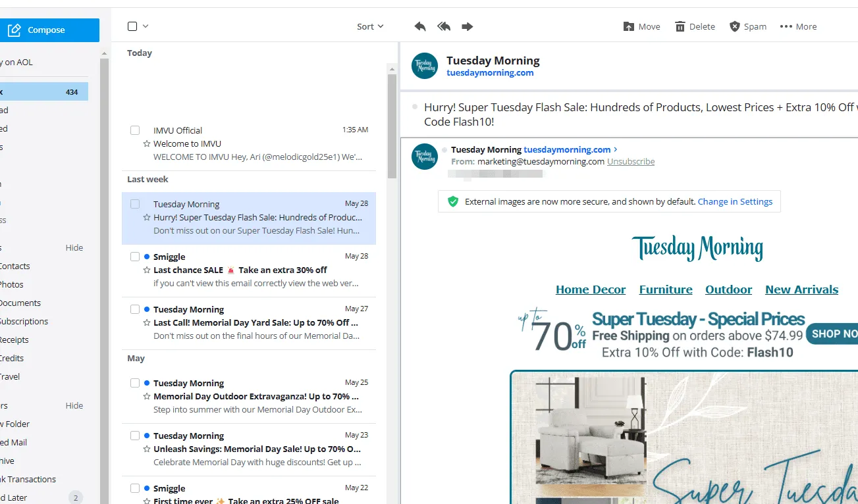The height and width of the screenshot is (504, 858).
Task: Expand sender details for tuesdaymorning.com
Action: (x=615, y=149)
